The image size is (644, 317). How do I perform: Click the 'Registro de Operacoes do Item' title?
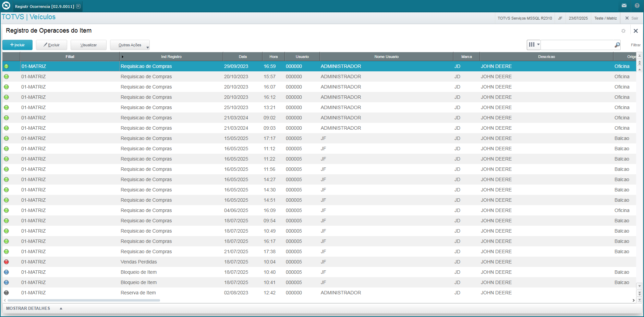click(49, 31)
